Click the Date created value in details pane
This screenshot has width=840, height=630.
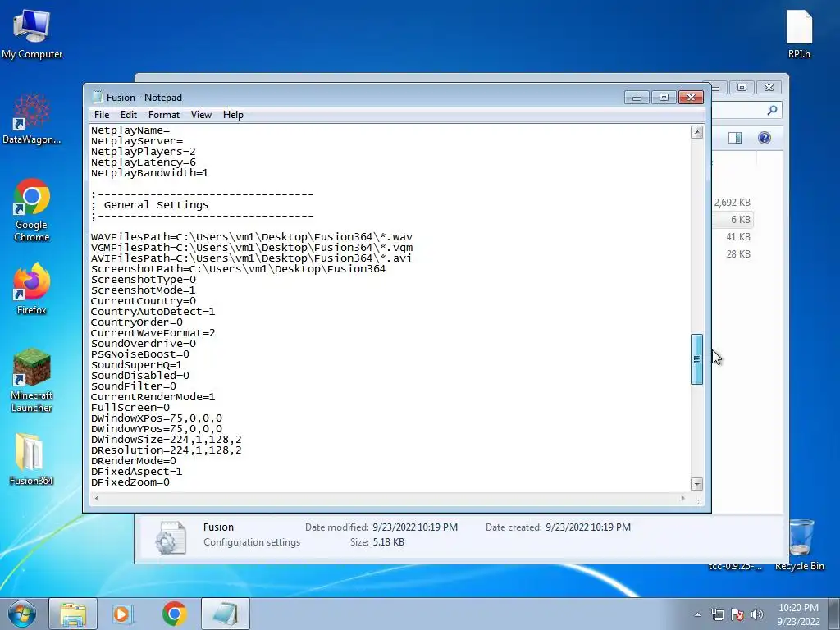587,527
